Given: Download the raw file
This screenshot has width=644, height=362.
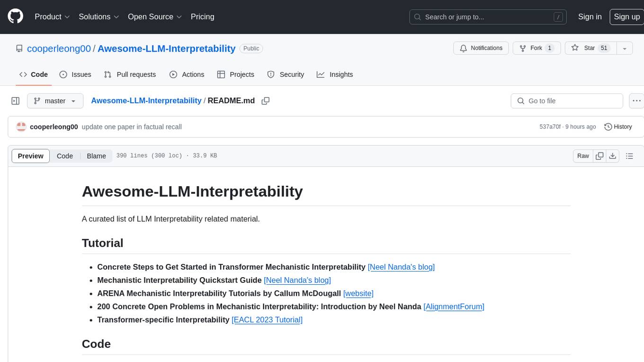Looking at the screenshot, I should pyautogui.click(x=612, y=156).
